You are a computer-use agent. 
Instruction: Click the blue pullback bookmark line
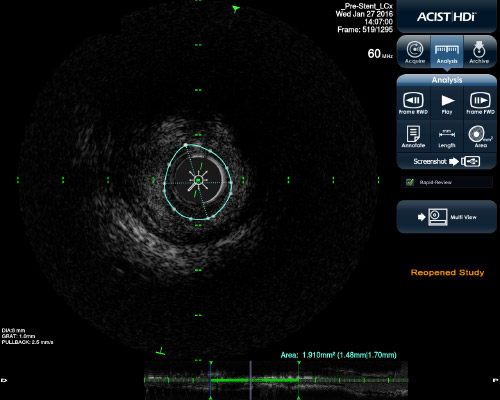210,380
